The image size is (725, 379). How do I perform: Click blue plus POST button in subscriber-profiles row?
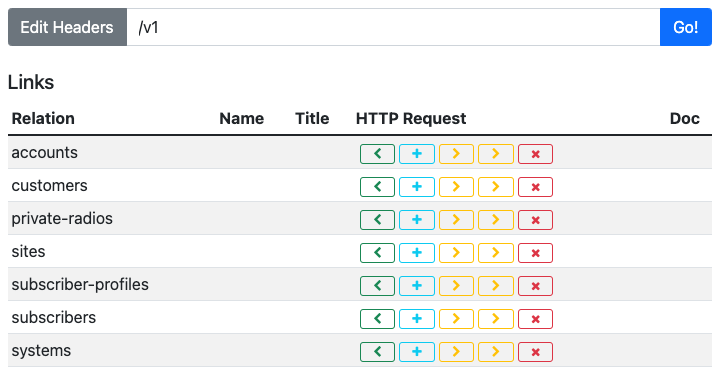pyautogui.click(x=417, y=286)
